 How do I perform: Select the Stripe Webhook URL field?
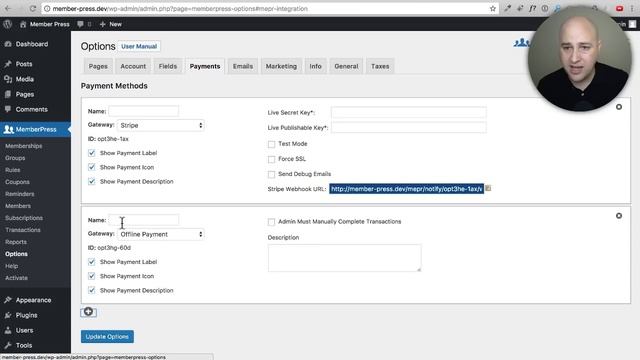point(407,189)
